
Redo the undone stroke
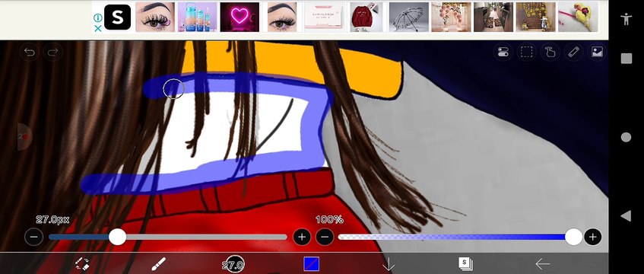point(53,53)
